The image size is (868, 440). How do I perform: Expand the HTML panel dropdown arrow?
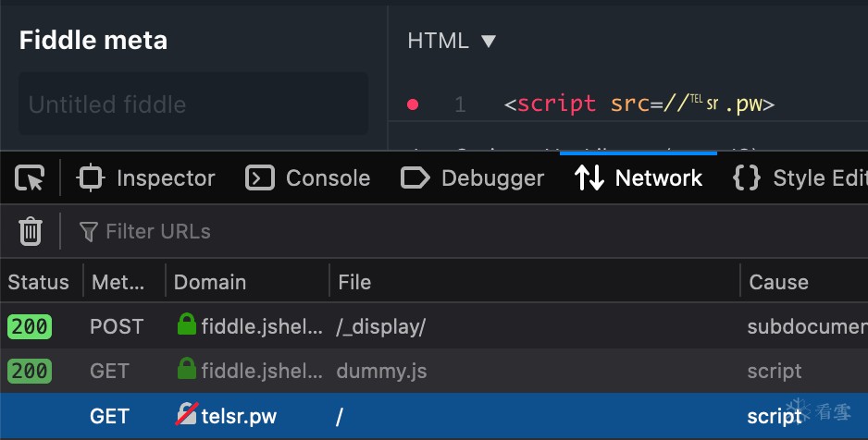coord(489,42)
